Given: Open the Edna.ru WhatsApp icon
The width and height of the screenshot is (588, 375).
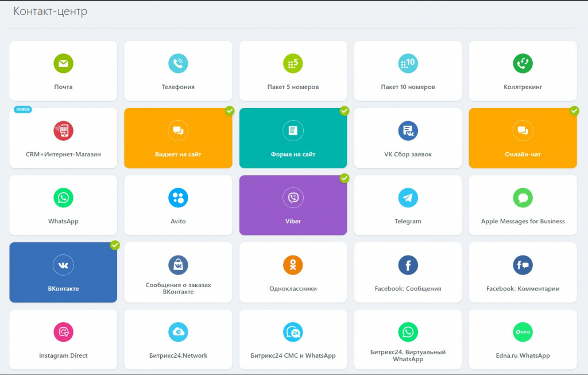Looking at the screenshot, I should tap(523, 333).
